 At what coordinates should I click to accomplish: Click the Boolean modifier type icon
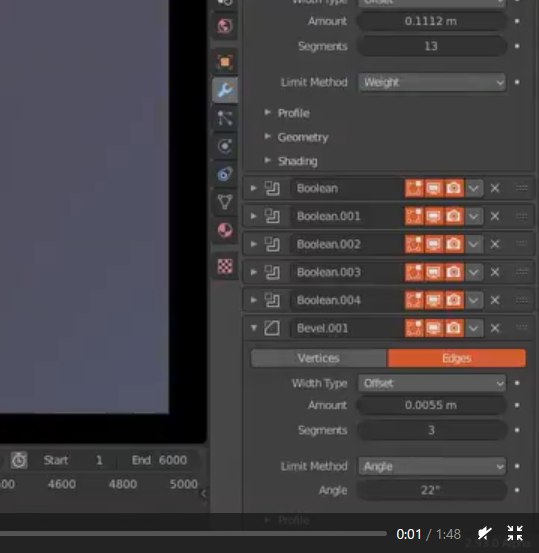[272, 188]
